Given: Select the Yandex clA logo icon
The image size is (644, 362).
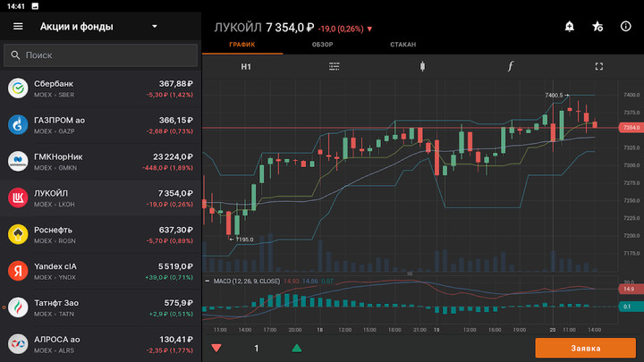Looking at the screenshot, I should [x=18, y=271].
